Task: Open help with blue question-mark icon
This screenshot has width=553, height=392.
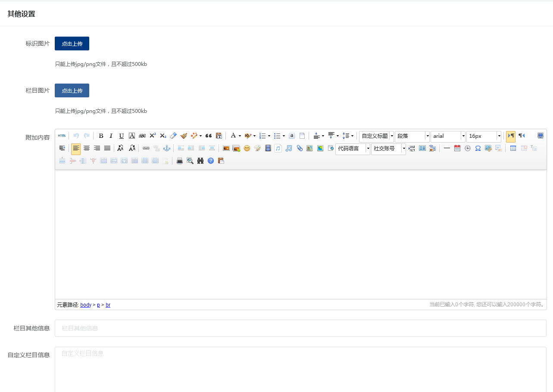Action: coord(211,161)
